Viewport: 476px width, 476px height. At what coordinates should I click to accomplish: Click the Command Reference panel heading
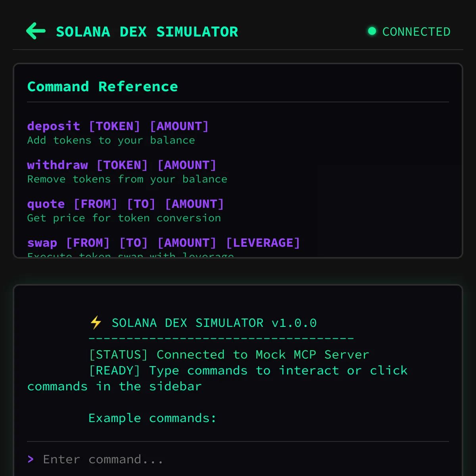click(x=102, y=86)
